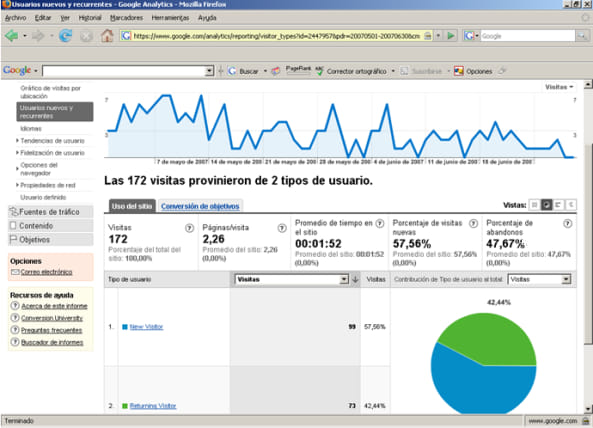Open Preguntas frecuentes link
The image size is (593, 428).
point(51,330)
